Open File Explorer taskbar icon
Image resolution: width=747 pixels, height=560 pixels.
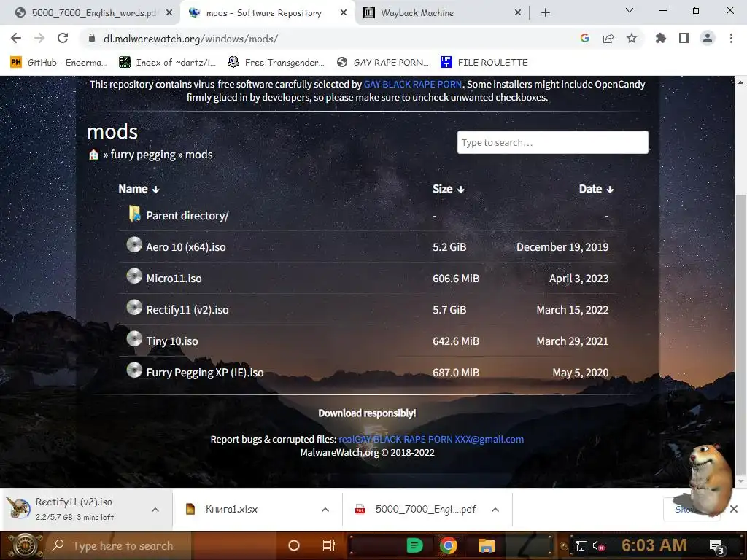[x=487, y=545]
